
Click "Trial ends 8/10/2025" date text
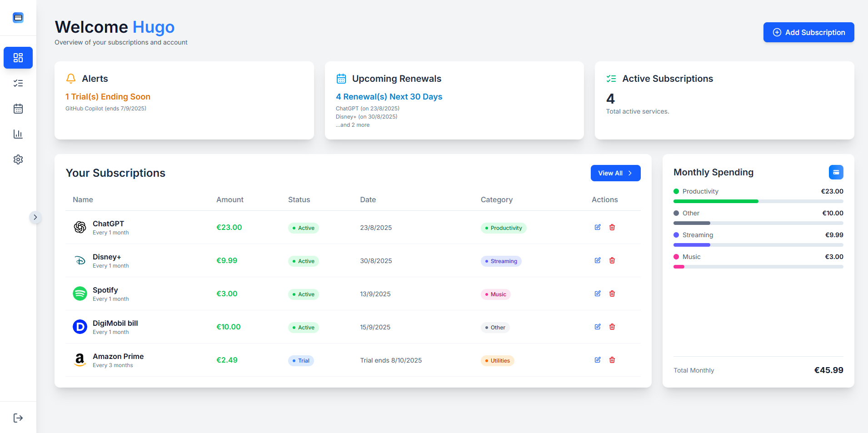tap(391, 360)
